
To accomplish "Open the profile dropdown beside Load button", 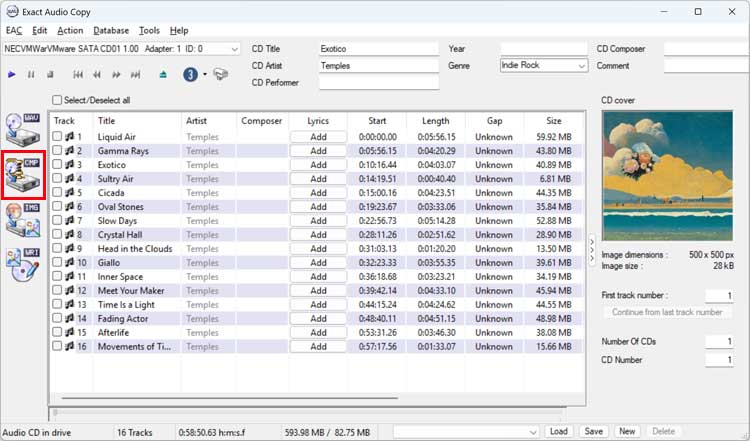I will [533, 432].
